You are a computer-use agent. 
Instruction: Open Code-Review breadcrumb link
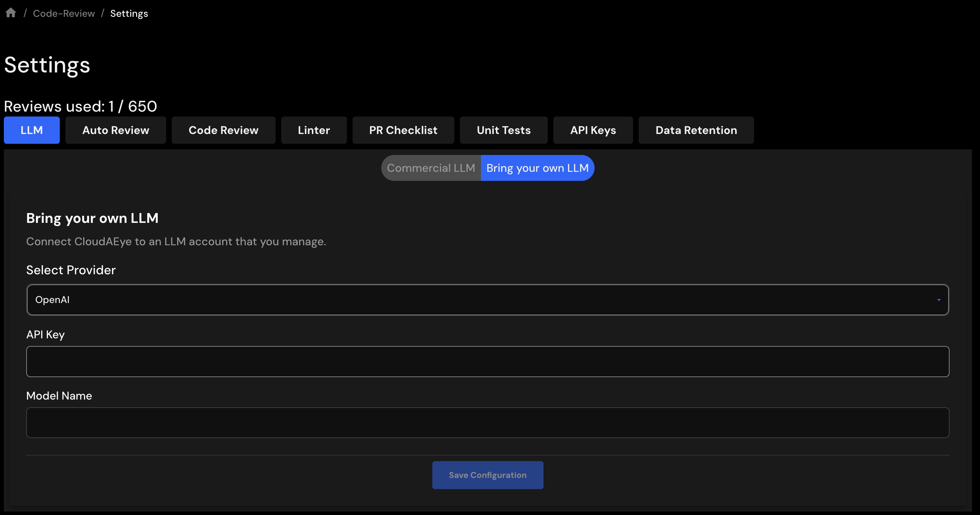pos(64,13)
